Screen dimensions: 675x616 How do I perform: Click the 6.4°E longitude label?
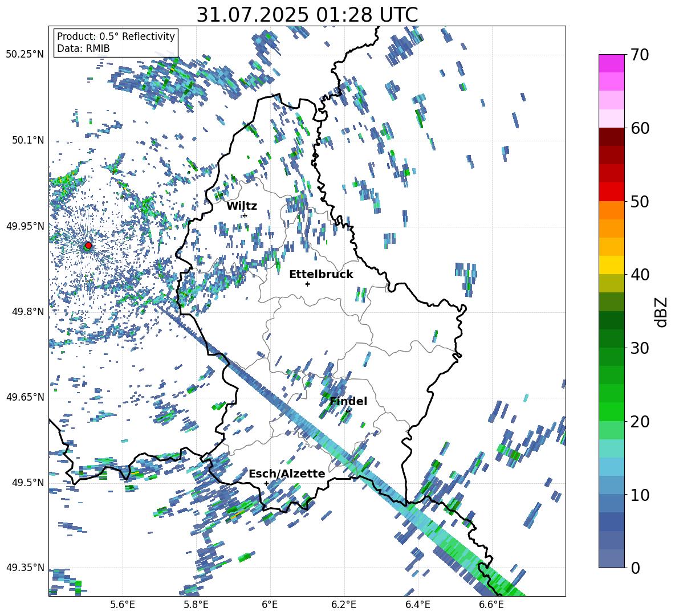(417, 605)
